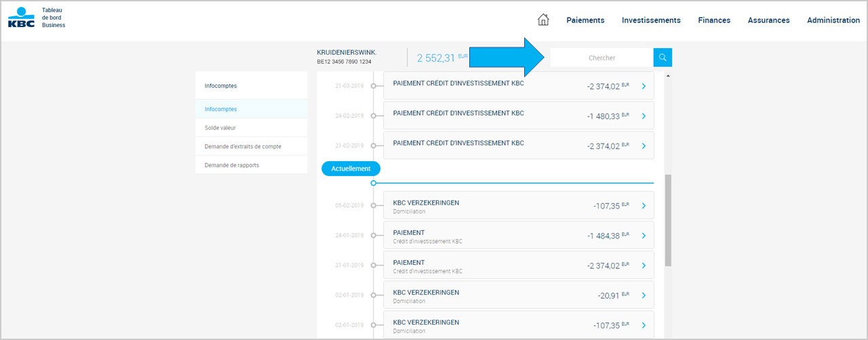Open the Finances menu
The width and height of the screenshot is (868, 340).
coord(714,20)
